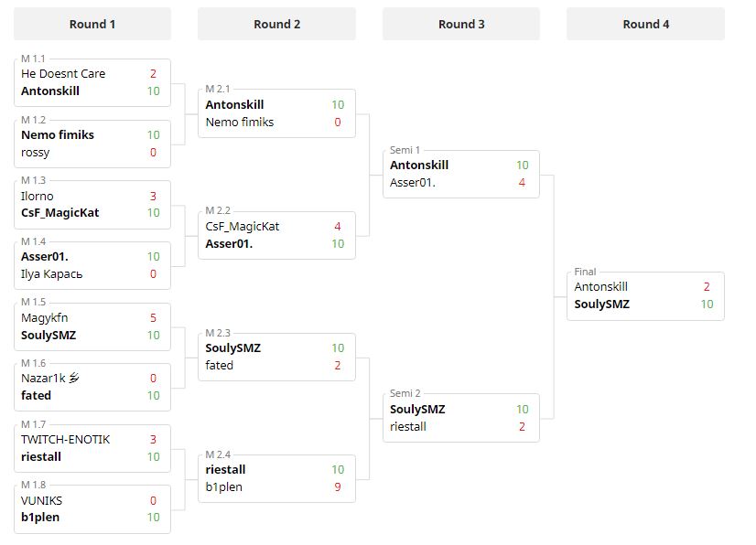
Task: Select the Round 4 column header
Action: pyautogui.click(x=645, y=25)
